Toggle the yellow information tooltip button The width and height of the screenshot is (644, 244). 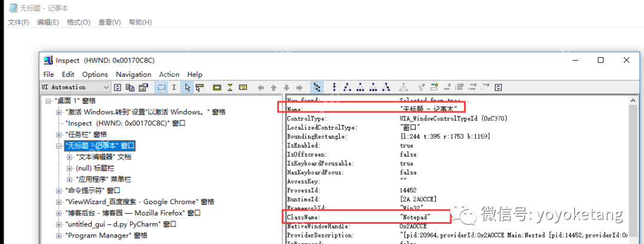243,87
